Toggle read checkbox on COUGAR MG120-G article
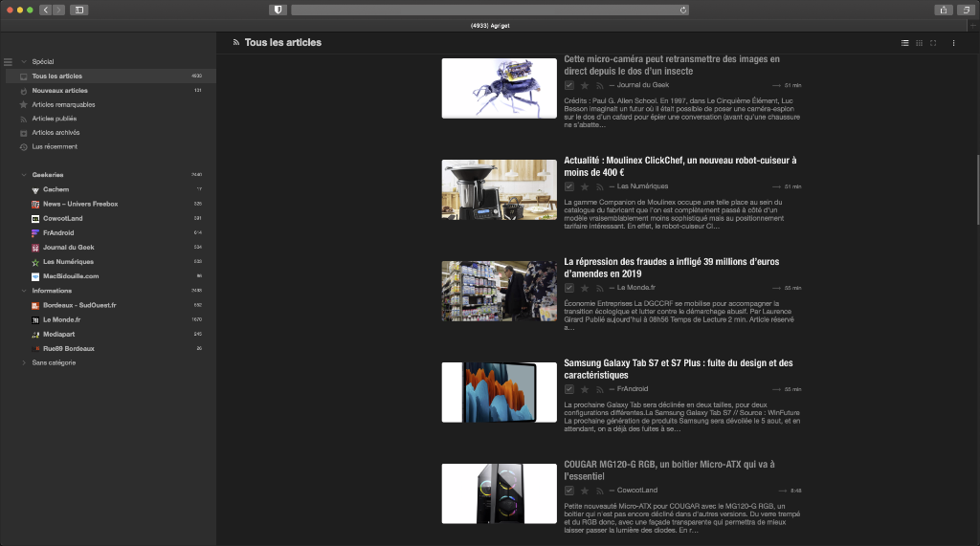The height and width of the screenshot is (546, 980). (x=568, y=491)
